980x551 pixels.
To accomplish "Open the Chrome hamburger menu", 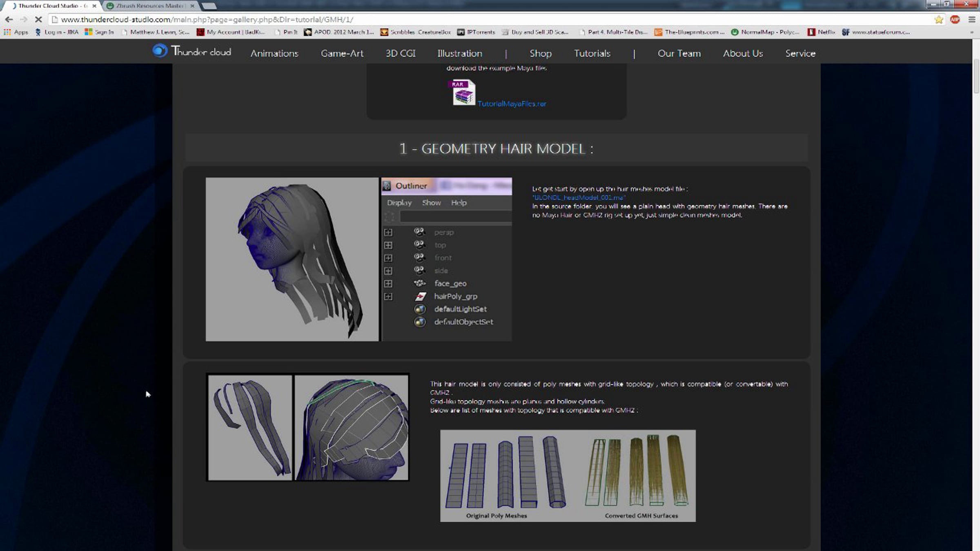I will (x=971, y=20).
